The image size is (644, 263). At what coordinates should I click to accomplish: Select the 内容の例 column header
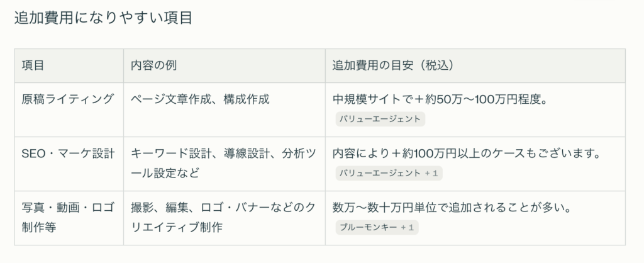tap(150, 65)
